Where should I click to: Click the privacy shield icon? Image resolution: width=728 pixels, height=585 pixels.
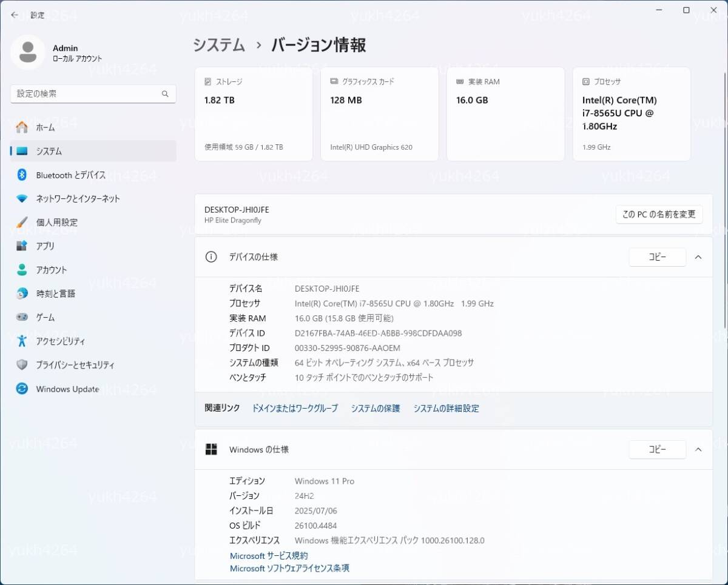[22, 365]
